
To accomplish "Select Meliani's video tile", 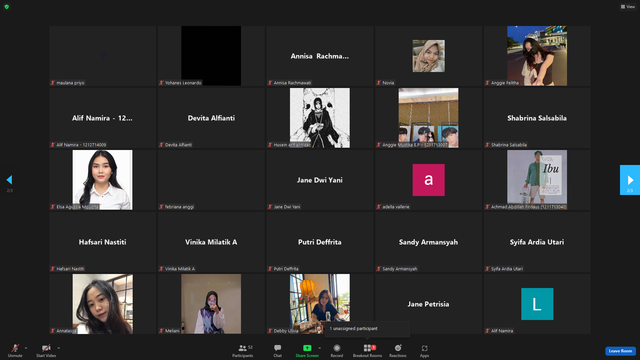I will click(x=211, y=304).
